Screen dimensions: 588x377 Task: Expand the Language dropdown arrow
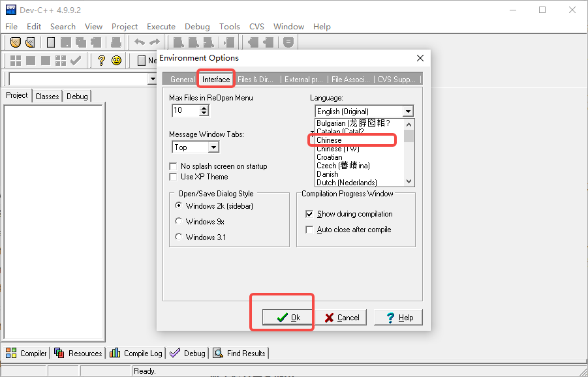pyautogui.click(x=408, y=112)
